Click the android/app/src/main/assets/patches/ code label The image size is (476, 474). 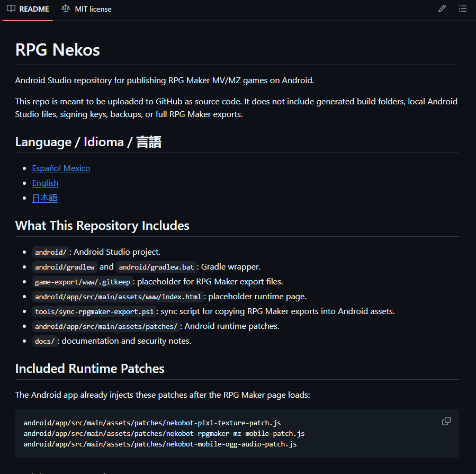pos(106,326)
